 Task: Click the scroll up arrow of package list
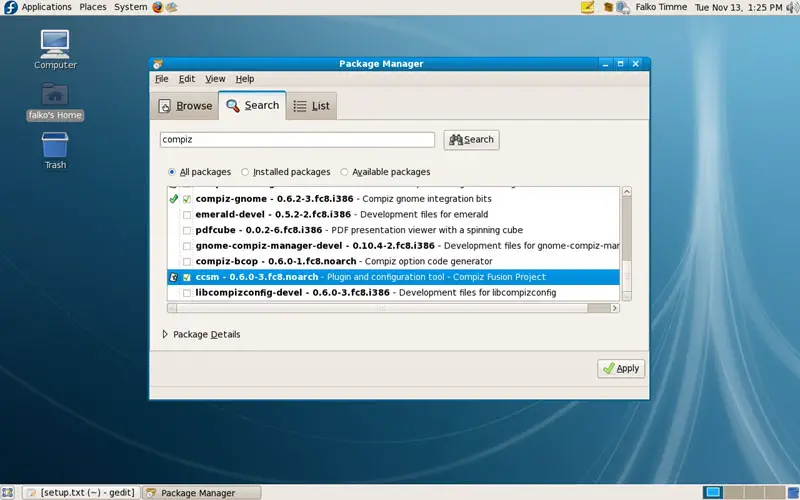pos(627,191)
